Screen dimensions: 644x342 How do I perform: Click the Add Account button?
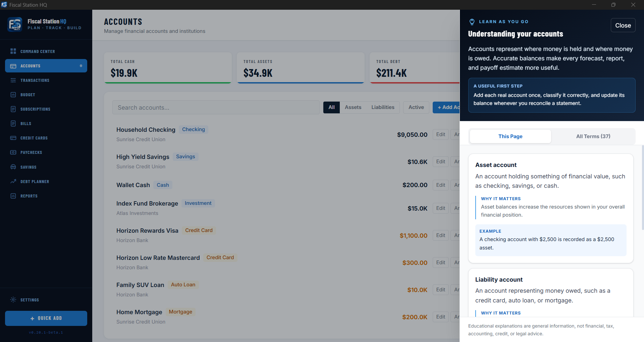tap(446, 107)
